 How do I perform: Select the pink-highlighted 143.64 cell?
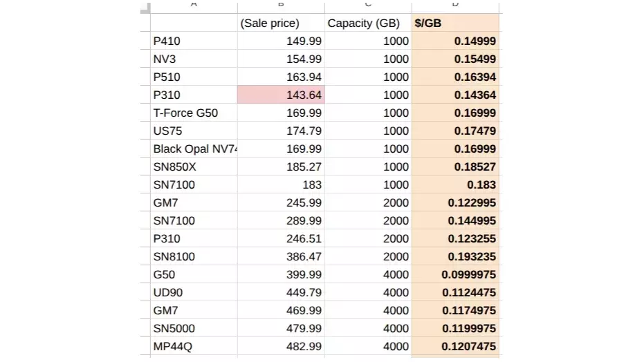tap(281, 95)
